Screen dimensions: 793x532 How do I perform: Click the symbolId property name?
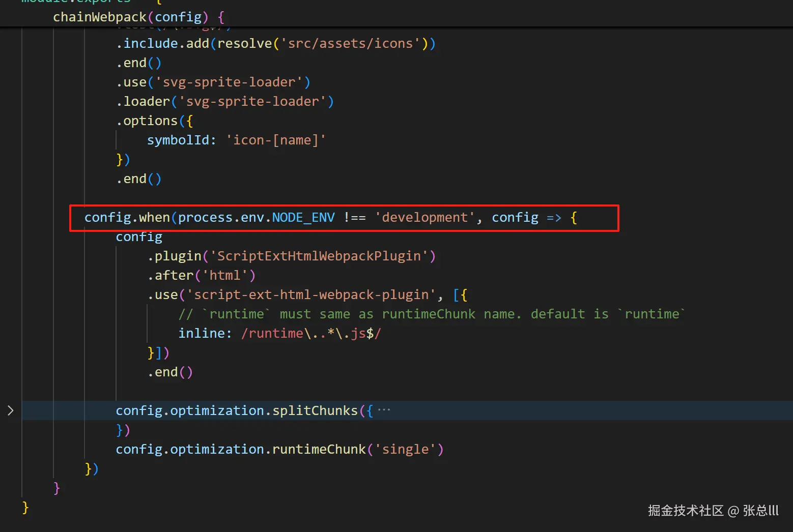click(x=178, y=140)
